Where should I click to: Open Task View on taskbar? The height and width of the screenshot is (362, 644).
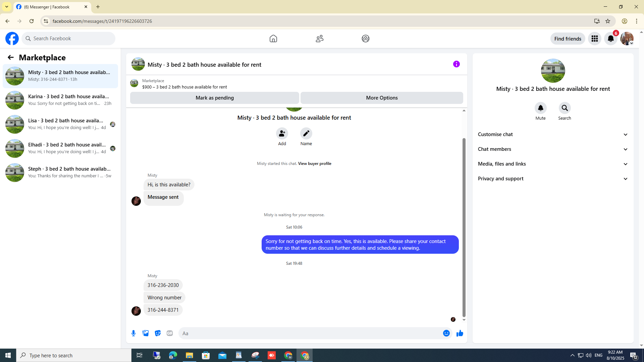(x=139, y=355)
